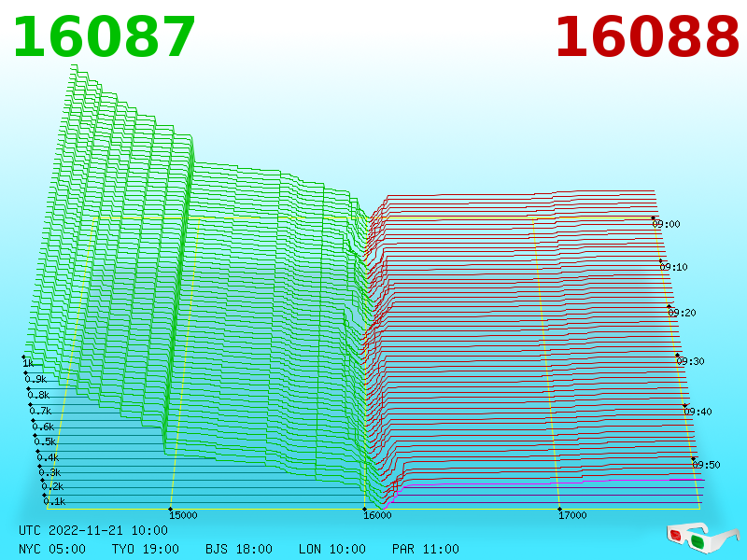Click the 09:40 time axis label

pyautogui.click(x=698, y=412)
